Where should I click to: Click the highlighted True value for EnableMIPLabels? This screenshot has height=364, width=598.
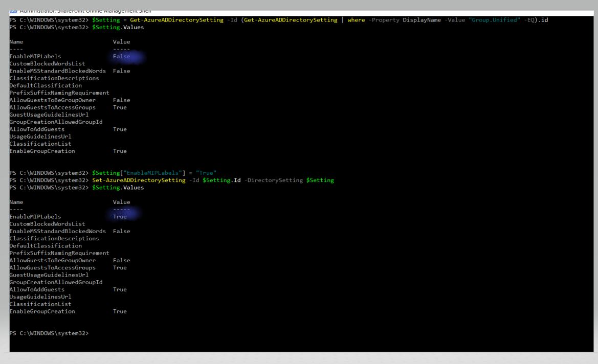click(120, 217)
